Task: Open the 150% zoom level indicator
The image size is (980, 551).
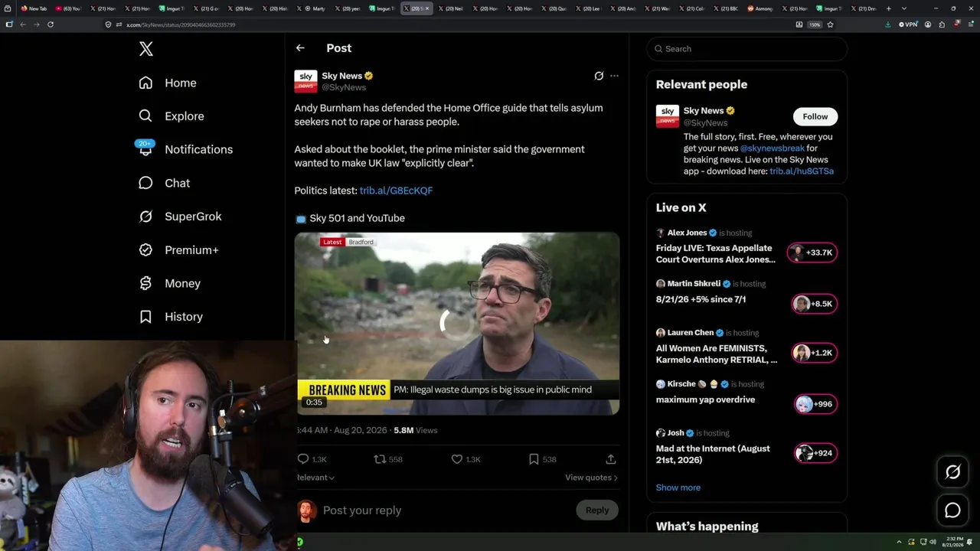Action: (815, 24)
